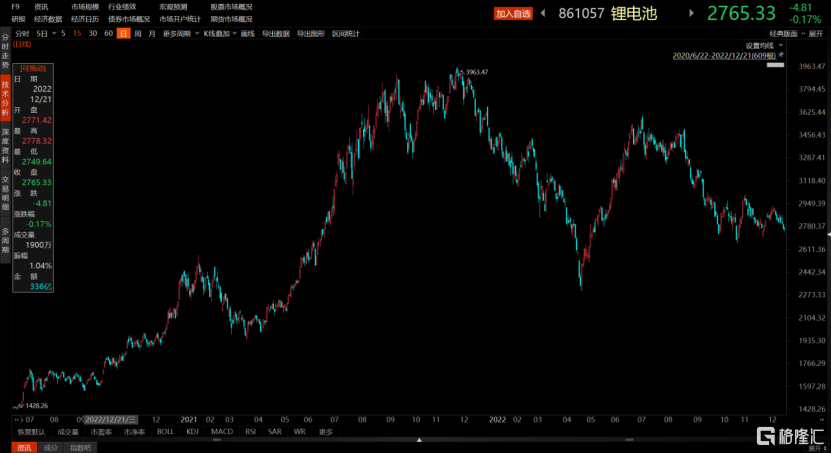Open the 研报 menu item
This screenshot has height=453, width=831.
coord(18,19)
